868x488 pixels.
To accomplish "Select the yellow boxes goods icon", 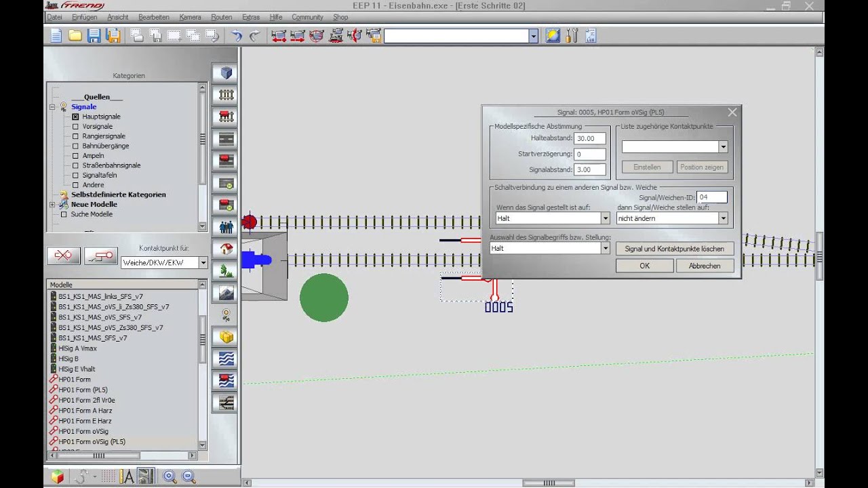I will (x=226, y=337).
